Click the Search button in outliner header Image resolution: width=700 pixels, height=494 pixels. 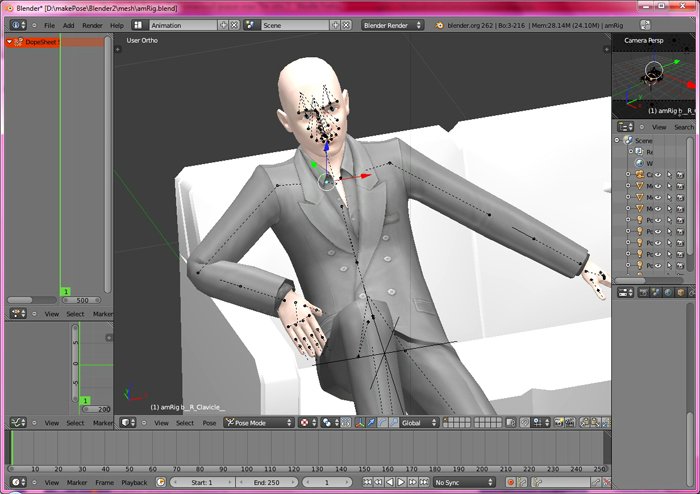683,127
